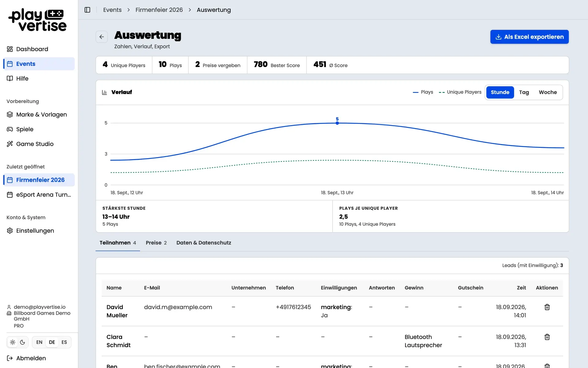Open Einstellungen in the sidebar
588x368 pixels.
pos(39,231)
